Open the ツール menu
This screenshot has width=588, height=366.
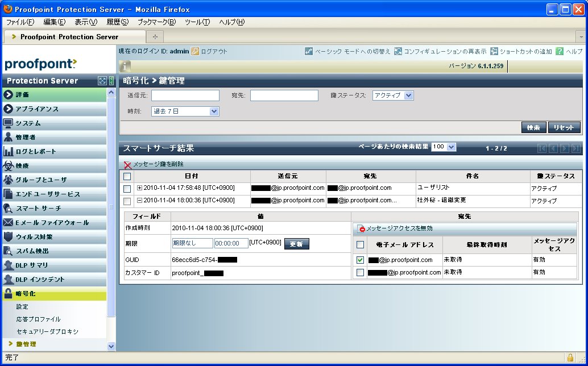pyautogui.click(x=197, y=22)
